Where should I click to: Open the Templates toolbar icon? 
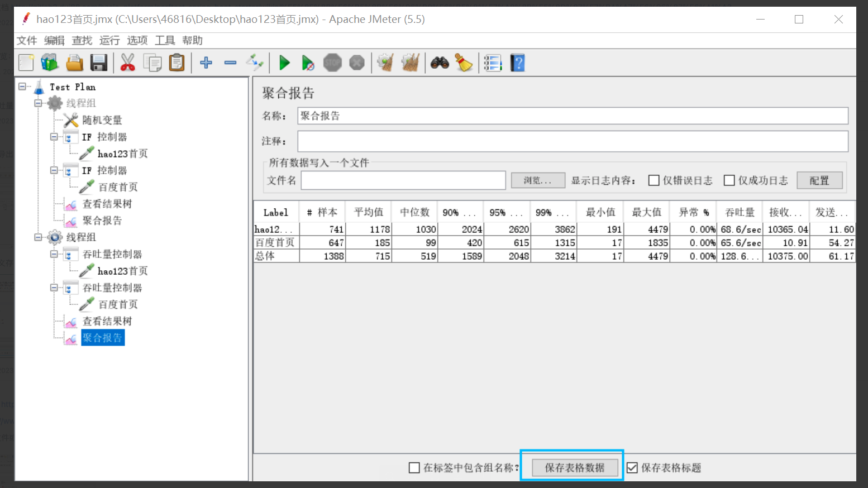coord(50,63)
